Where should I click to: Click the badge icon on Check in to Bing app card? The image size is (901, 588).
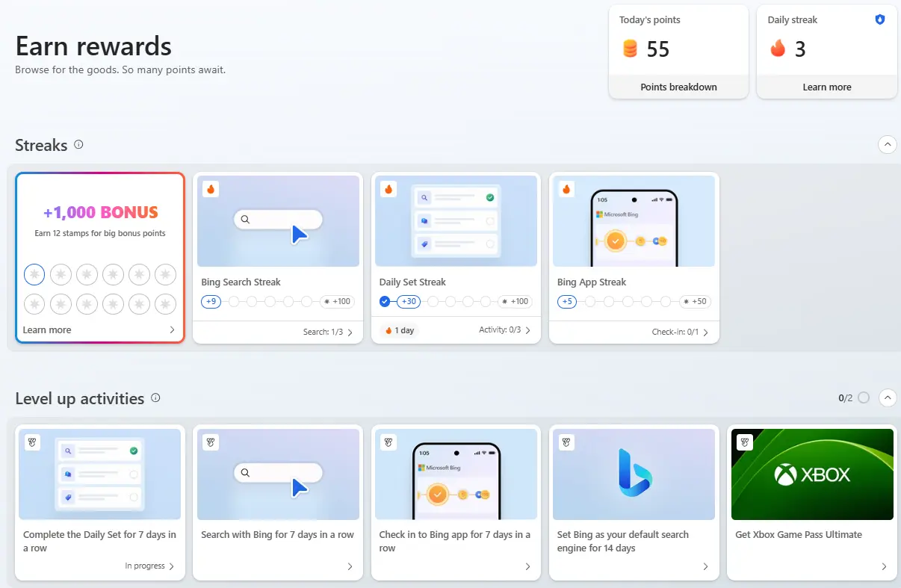tap(388, 442)
